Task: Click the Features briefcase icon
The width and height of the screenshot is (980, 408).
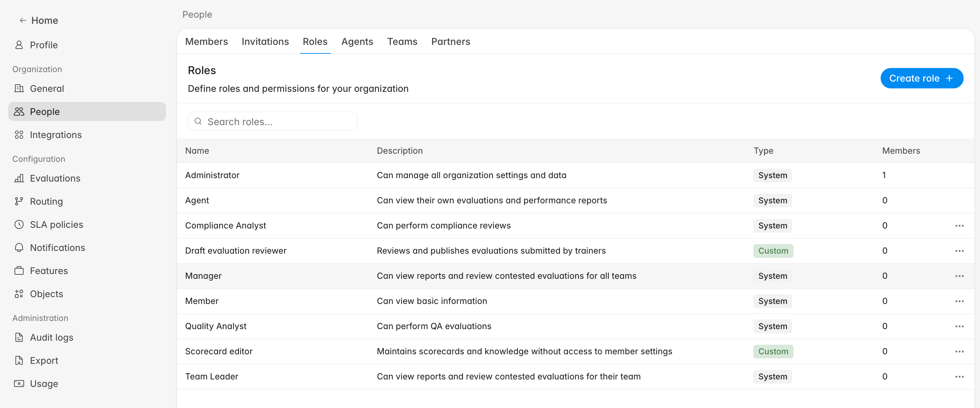Action: click(x=19, y=271)
